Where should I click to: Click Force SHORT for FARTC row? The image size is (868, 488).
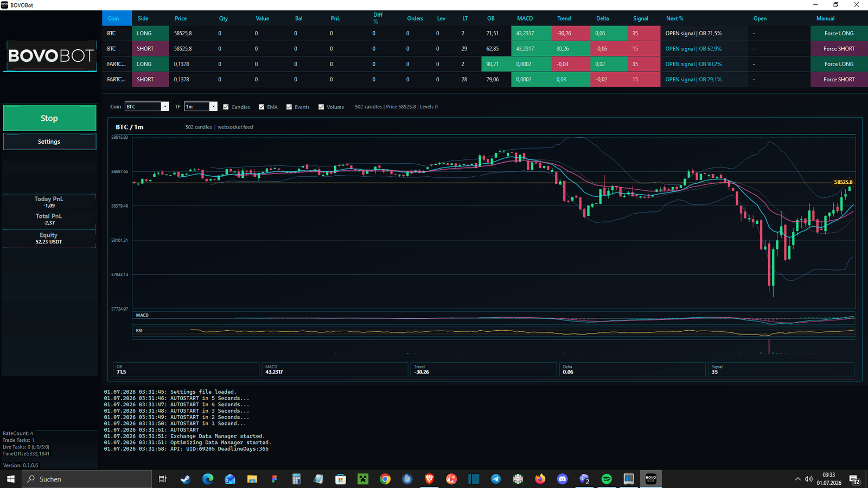pyautogui.click(x=839, y=79)
